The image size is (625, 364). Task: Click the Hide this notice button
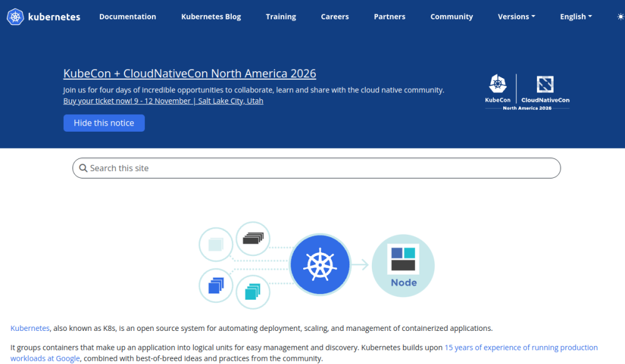pos(104,123)
